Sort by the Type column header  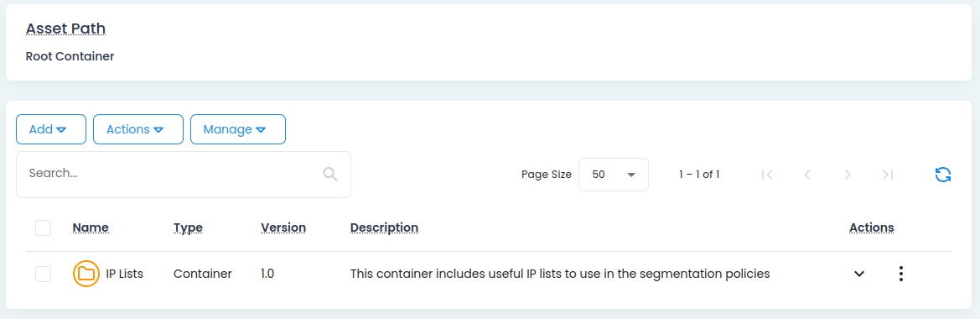pyautogui.click(x=188, y=227)
